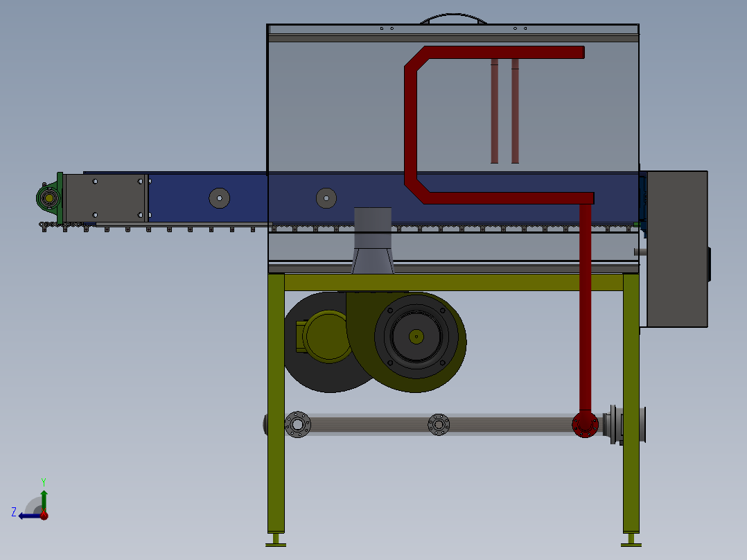This screenshot has width=747, height=560.
Task: Select the gray pipe coupling right of the red flange
Action: [x=624, y=424]
